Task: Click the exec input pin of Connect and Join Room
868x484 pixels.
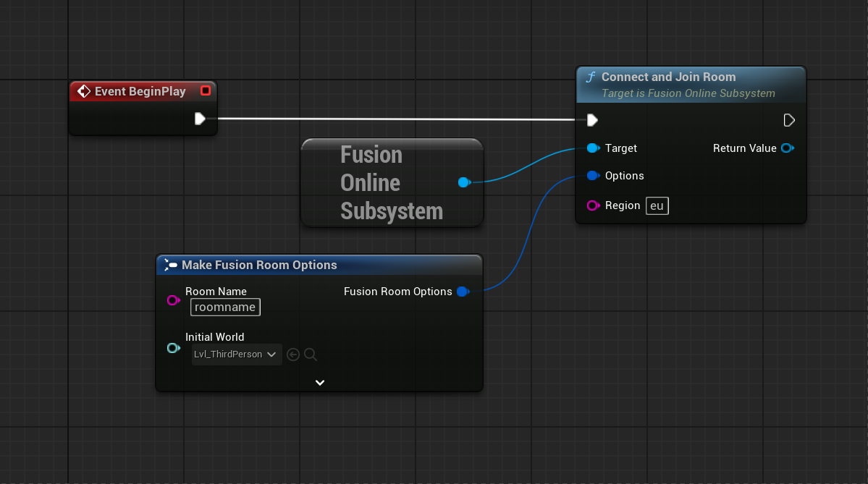Action: (x=592, y=120)
